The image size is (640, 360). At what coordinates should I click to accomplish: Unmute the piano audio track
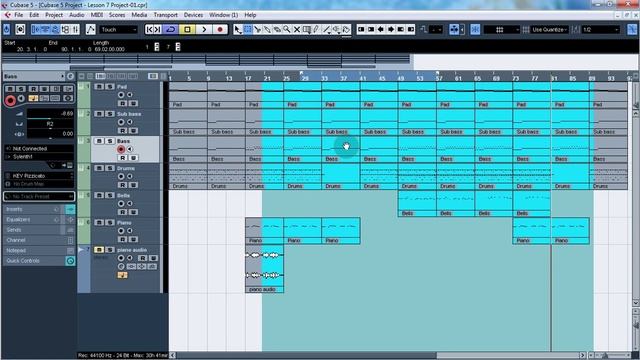coord(99,249)
